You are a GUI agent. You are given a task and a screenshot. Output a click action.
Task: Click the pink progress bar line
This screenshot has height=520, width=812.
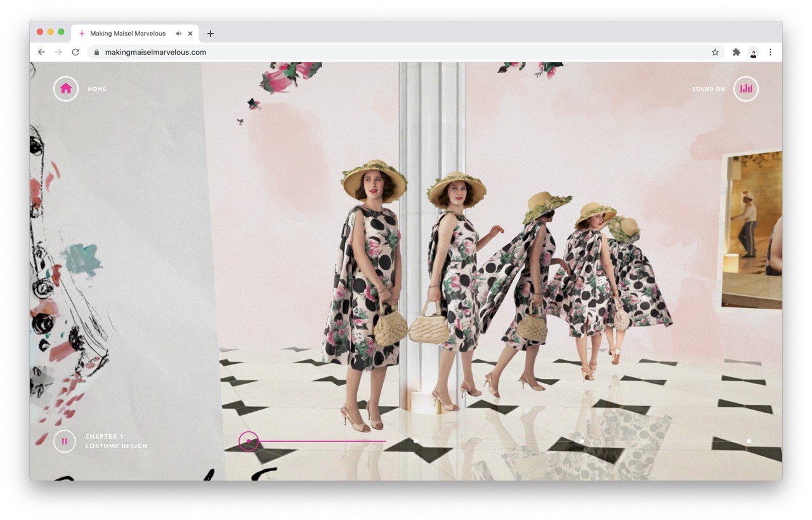coord(322,441)
